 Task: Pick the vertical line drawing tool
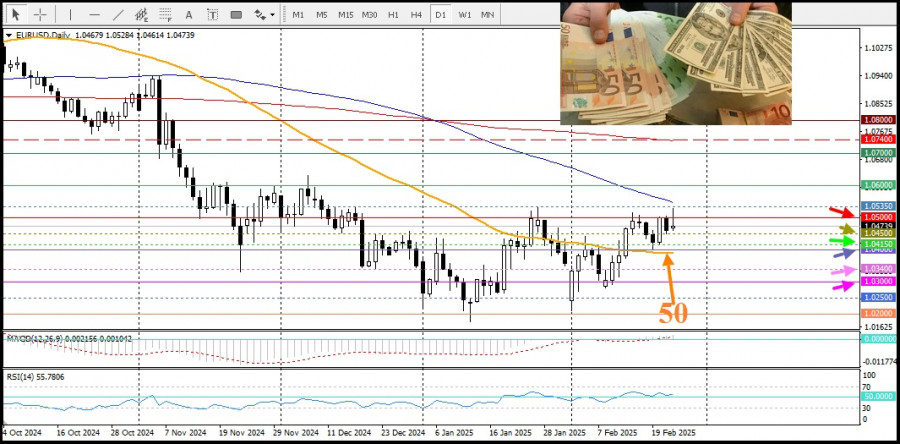[x=71, y=15]
